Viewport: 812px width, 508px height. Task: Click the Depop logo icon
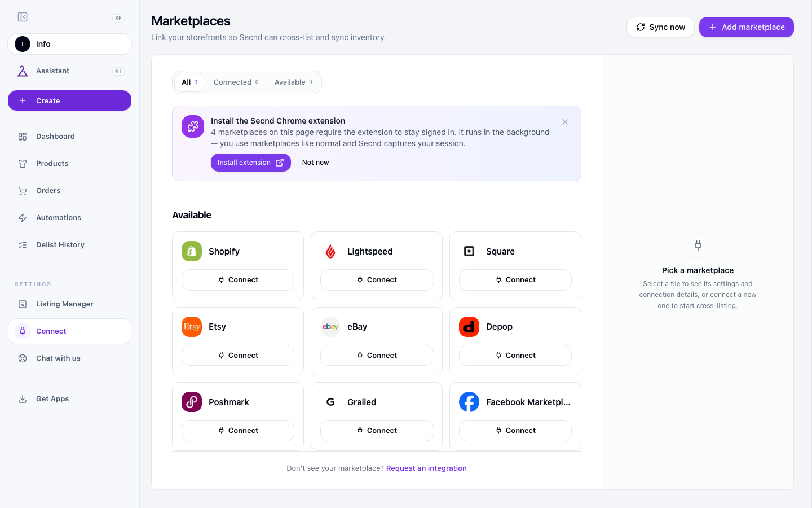coord(469,327)
